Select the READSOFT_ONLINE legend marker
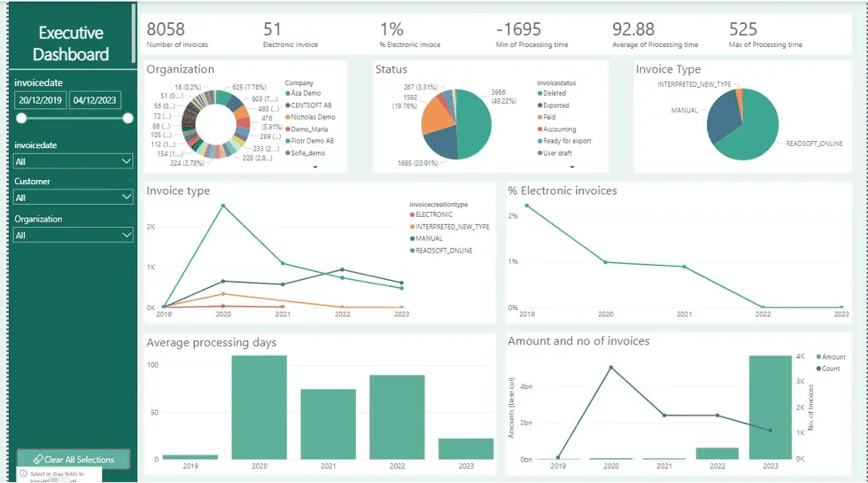The width and height of the screenshot is (868, 483). click(x=412, y=249)
